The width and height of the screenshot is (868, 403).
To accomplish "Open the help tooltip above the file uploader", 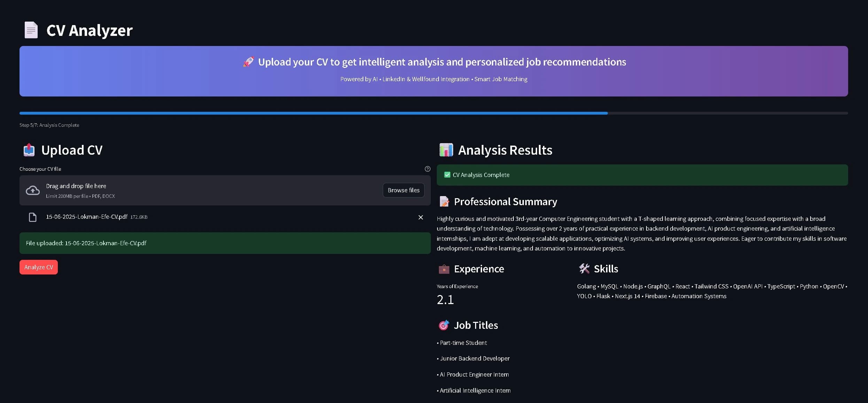I will click(x=427, y=169).
